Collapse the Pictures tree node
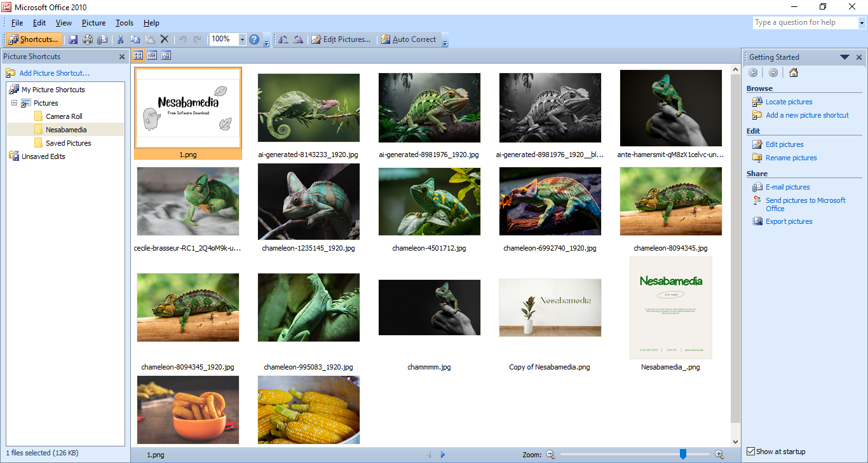Image resolution: width=868 pixels, height=463 pixels. point(14,103)
